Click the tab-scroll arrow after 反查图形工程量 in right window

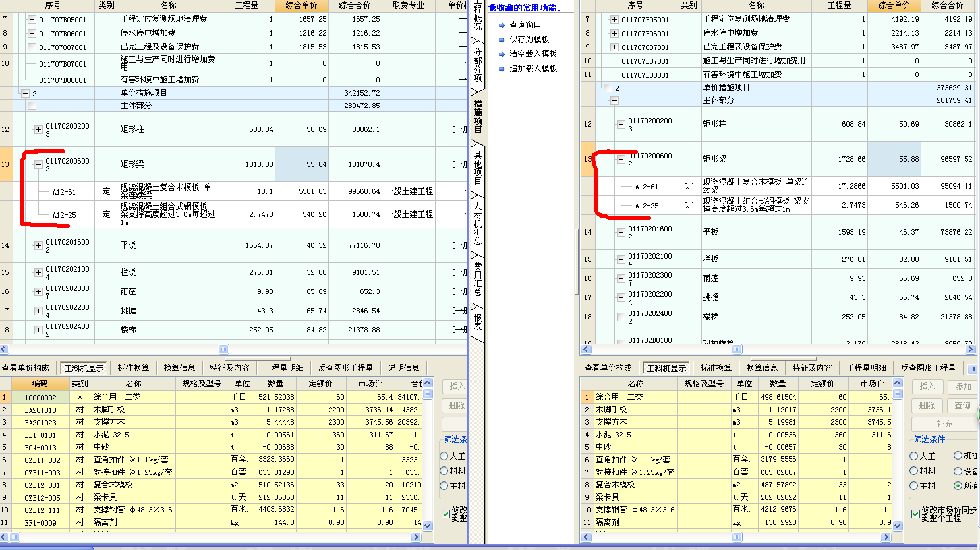click(973, 369)
